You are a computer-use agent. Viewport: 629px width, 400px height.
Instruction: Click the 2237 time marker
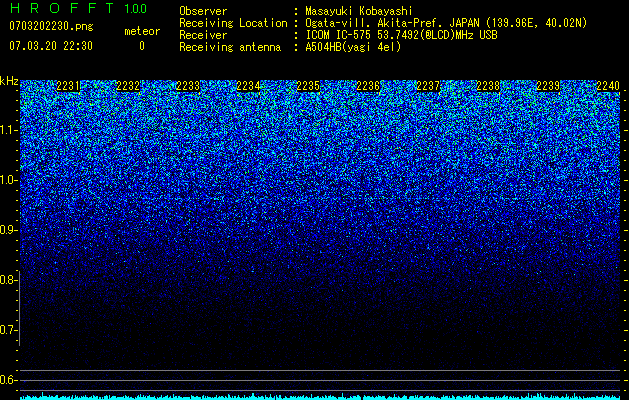pyautogui.click(x=428, y=86)
